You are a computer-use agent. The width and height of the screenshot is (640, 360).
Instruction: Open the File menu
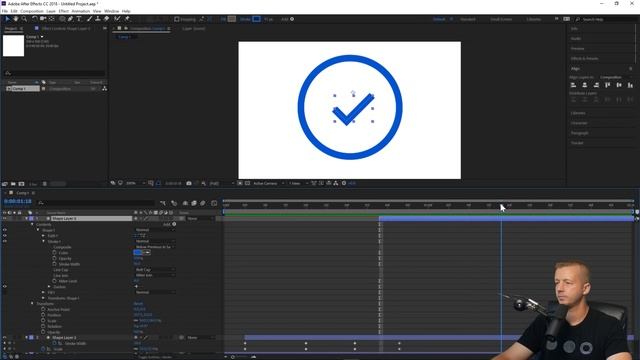pyautogui.click(x=4, y=11)
